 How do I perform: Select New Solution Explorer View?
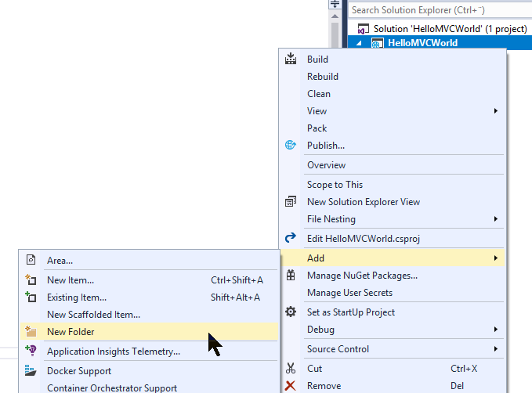pos(393,202)
